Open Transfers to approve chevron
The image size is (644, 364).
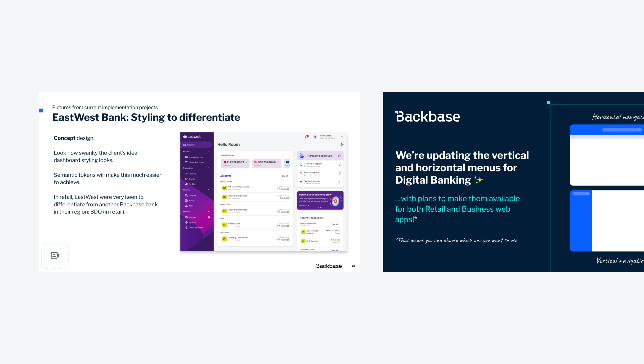[340, 165]
